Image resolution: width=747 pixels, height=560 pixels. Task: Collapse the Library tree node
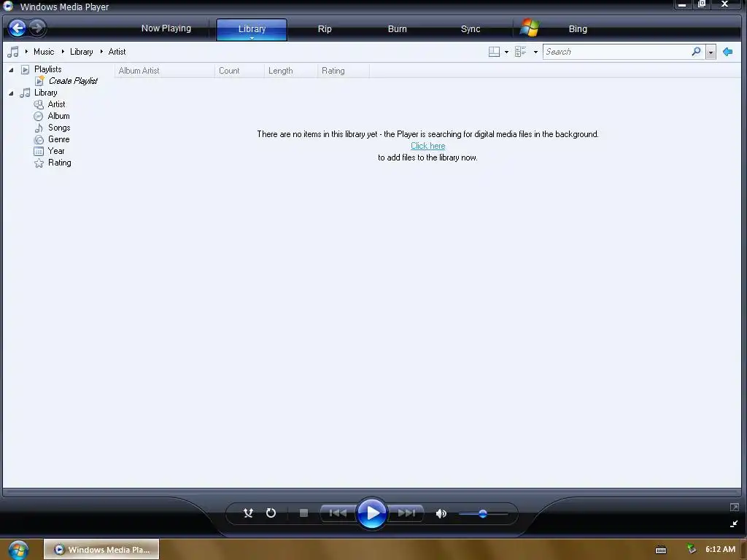(11, 93)
